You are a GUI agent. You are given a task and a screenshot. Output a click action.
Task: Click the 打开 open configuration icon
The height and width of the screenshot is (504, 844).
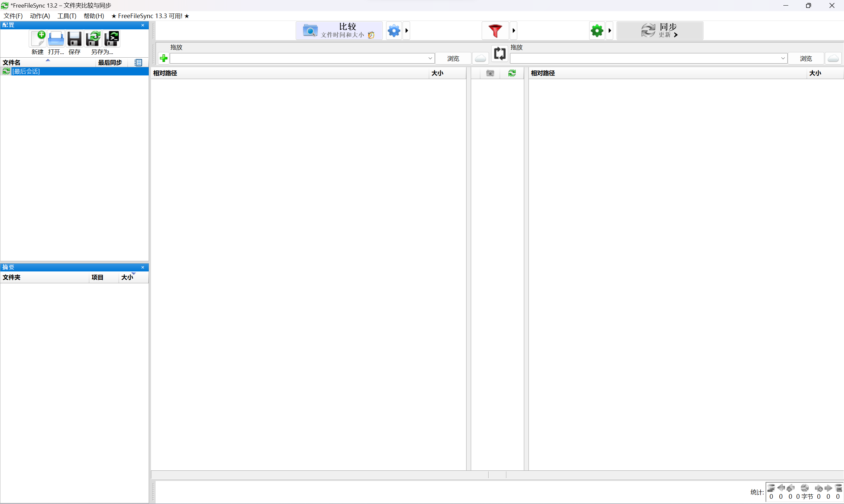pos(56,39)
